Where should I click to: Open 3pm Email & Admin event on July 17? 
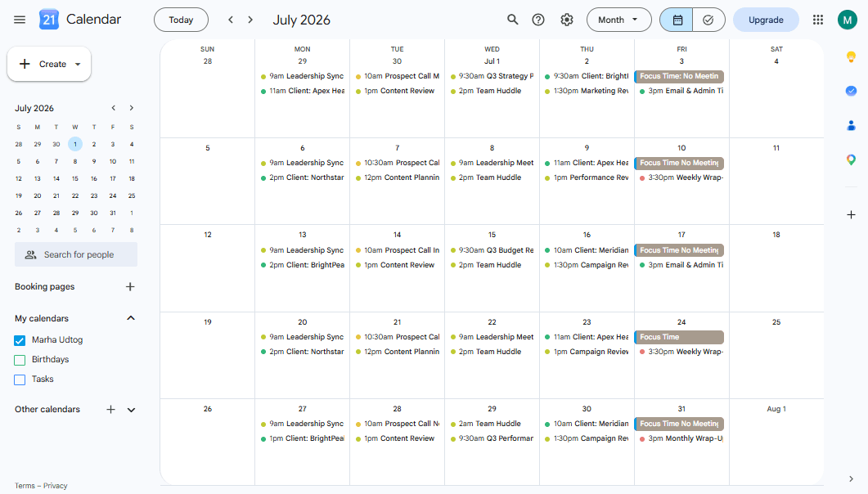point(681,265)
